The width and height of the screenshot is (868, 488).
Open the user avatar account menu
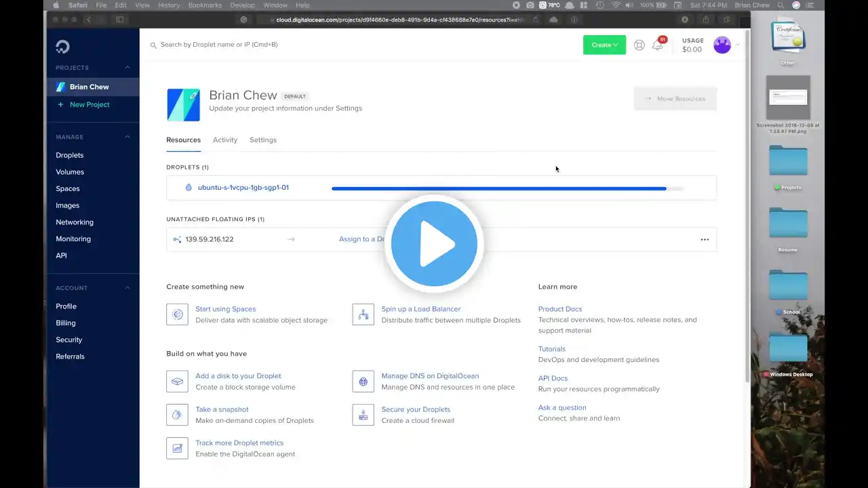click(x=723, y=45)
